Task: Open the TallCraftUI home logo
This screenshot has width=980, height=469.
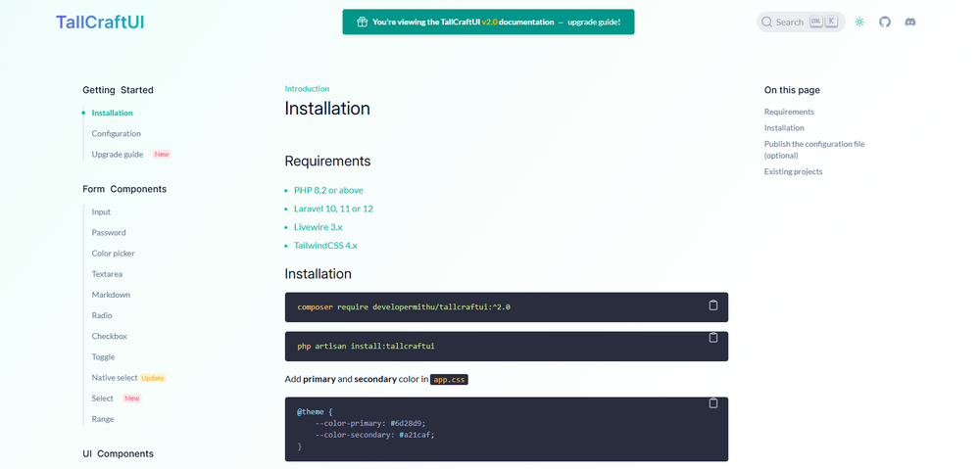Action: 100,22
